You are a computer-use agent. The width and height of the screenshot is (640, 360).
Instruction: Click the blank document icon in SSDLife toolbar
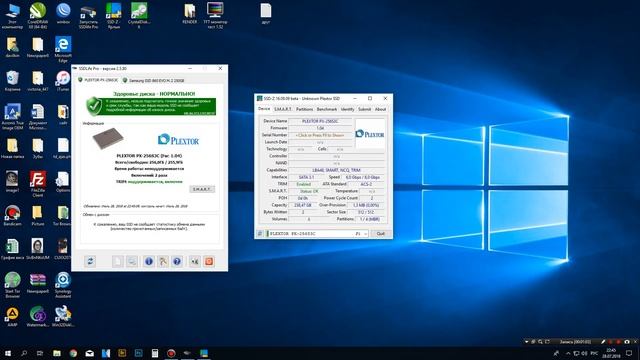(x=118, y=261)
